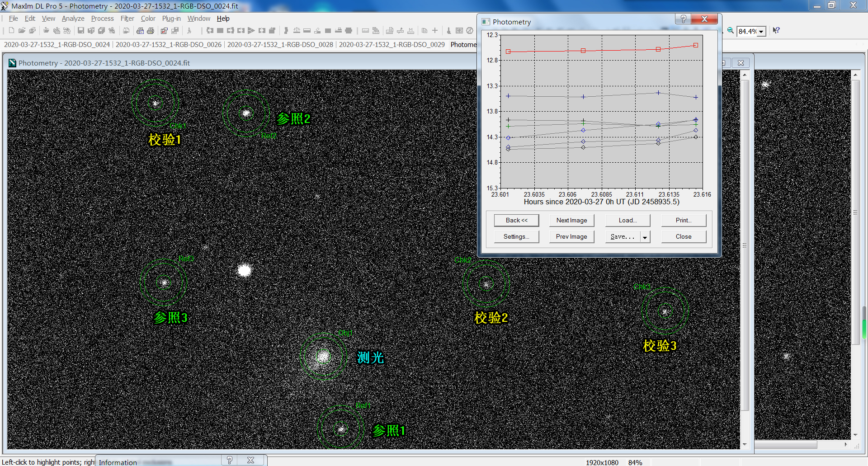Click the calendar-with-red-mark toolbar icon

[x=164, y=31]
